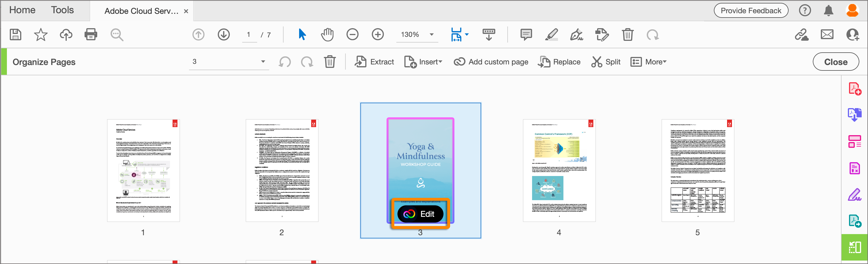Viewport: 868px width, 264px height.
Task: Open the purple pen sign tool in right pane
Action: point(854,195)
